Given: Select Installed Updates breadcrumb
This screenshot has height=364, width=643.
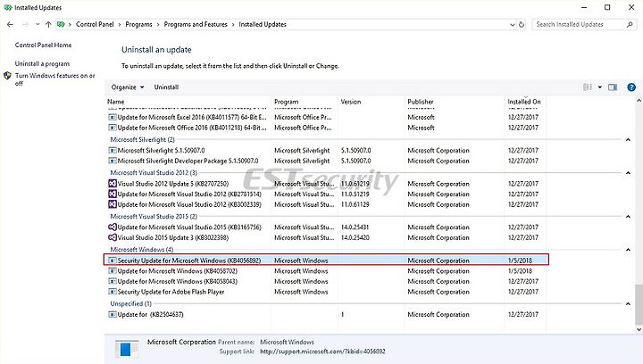Looking at the screenshot, I should pos(263,25).
